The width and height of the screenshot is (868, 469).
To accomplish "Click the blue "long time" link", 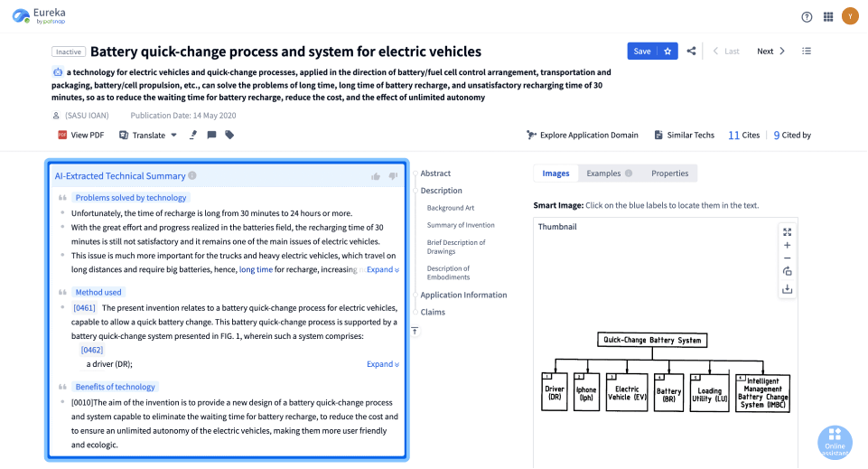I will tap(256, 269).
